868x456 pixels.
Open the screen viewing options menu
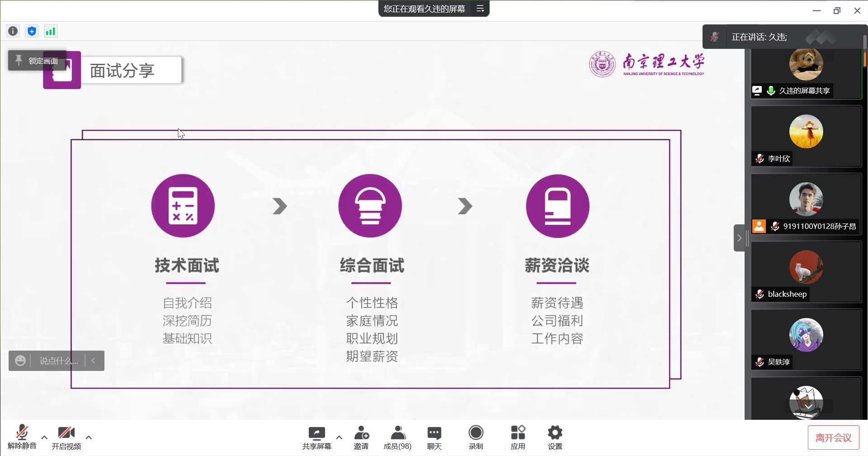click(480, 9)
